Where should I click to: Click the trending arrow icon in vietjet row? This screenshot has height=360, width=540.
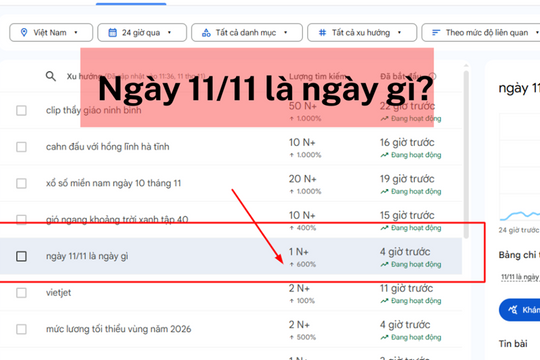click(384, 301)
